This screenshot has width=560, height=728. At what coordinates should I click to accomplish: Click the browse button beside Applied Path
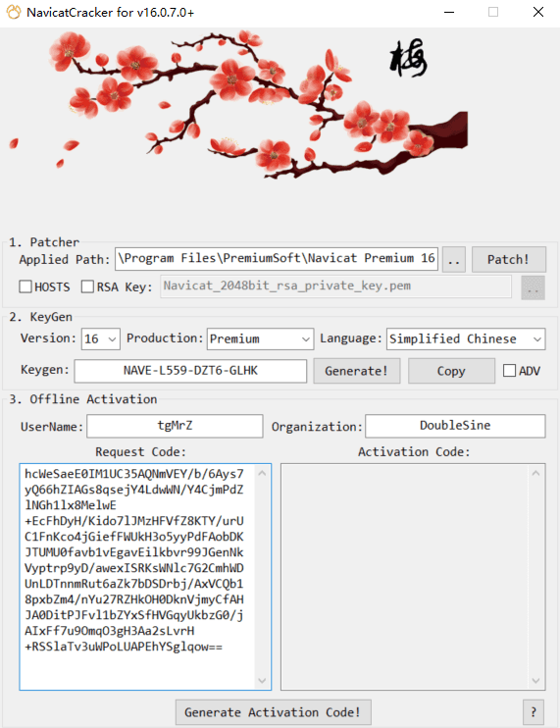point(454,260)
